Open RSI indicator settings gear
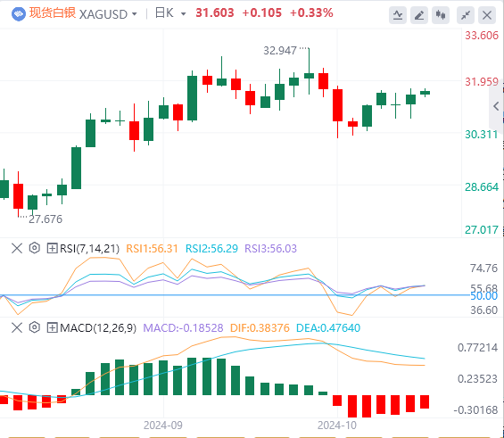The width and height of the screenshot is (504, 438). (x=35, y=248)
